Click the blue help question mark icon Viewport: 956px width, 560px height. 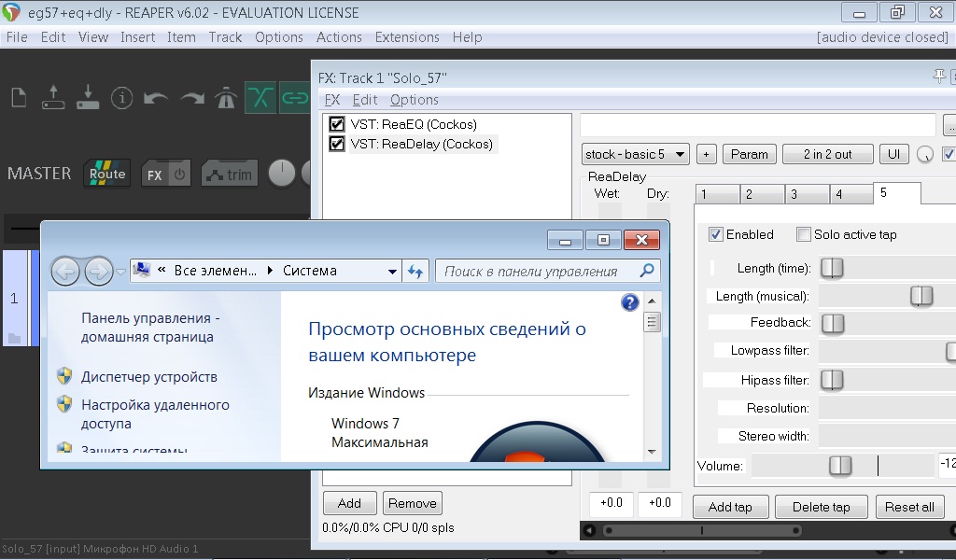point(630,302)
